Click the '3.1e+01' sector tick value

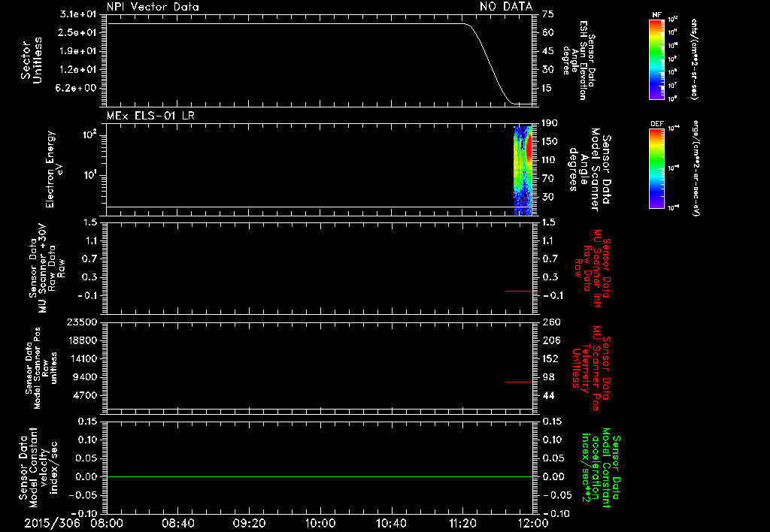click(x=78, y=14)
